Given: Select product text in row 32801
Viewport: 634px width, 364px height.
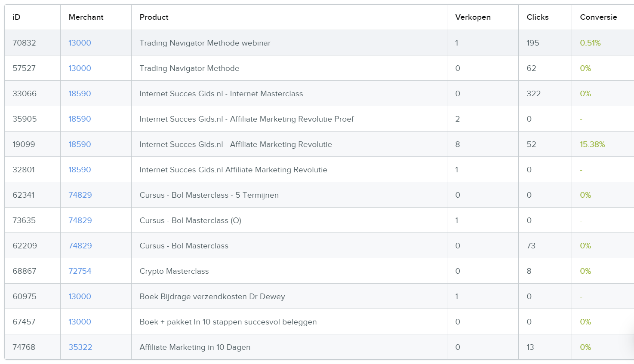Looking at the screenshot, I should 233,170.
